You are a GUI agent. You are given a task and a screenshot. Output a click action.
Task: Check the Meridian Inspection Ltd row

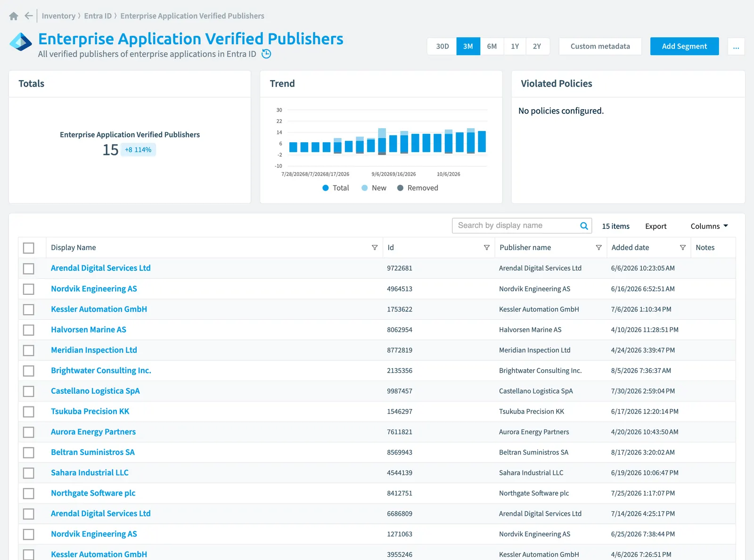(29, 350)
